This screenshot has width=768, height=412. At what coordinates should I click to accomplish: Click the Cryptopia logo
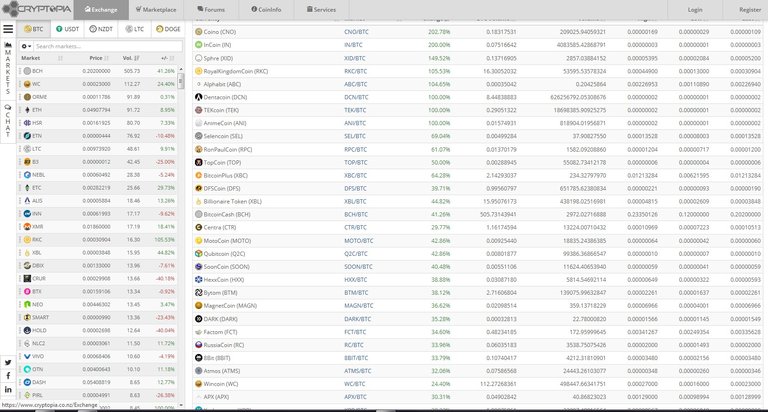[37, 9]
